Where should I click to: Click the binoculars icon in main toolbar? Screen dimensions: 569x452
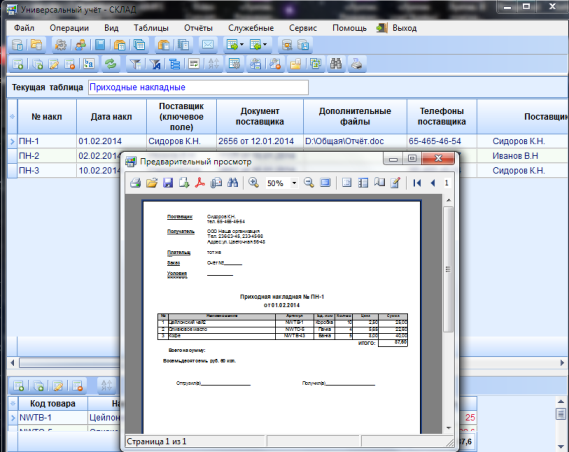coord(336,64)
